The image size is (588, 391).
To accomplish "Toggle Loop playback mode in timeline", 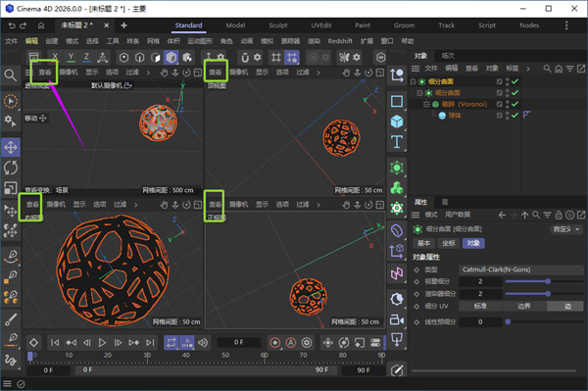I will [171, 342].
